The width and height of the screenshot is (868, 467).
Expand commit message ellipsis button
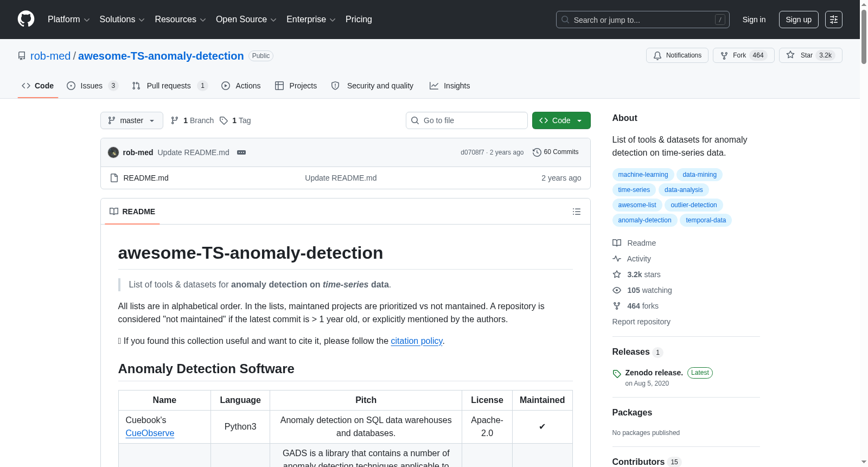pos(241,152)
